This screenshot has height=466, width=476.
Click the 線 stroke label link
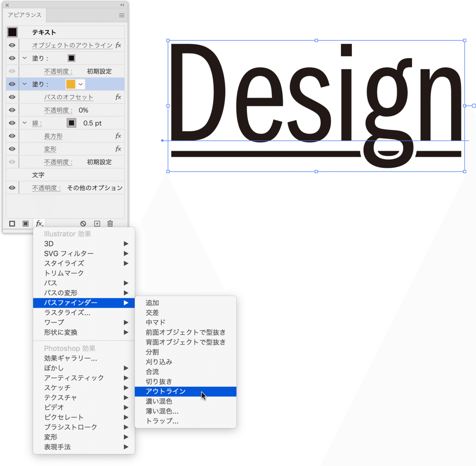[x=37, y=123]
